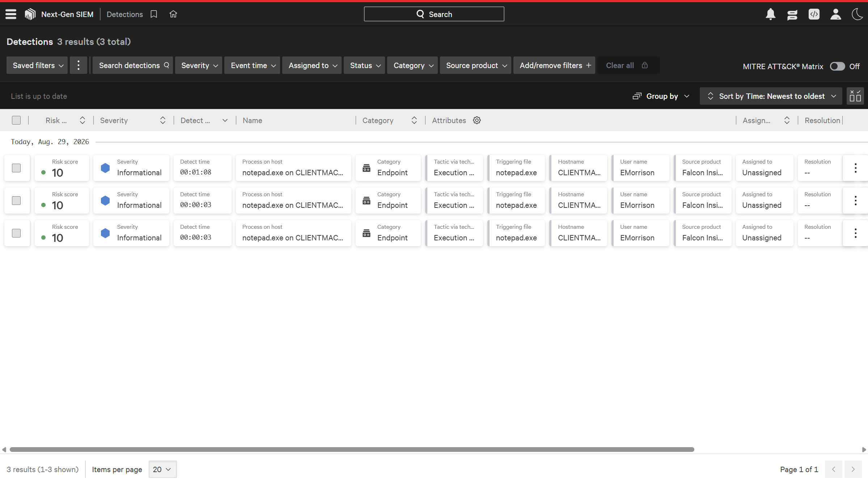Click the scrollbar left arrow

click(4, 449)
